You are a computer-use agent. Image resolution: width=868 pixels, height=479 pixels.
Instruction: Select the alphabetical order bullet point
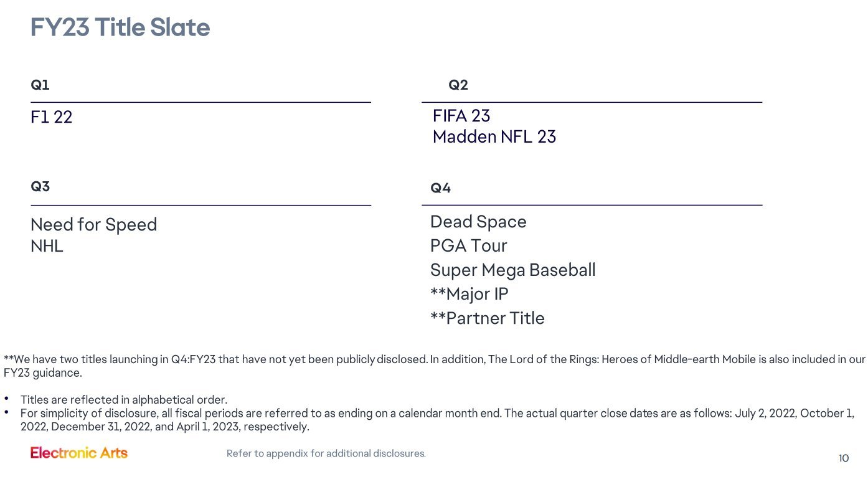pyautogui.click(x=123, y=400)
